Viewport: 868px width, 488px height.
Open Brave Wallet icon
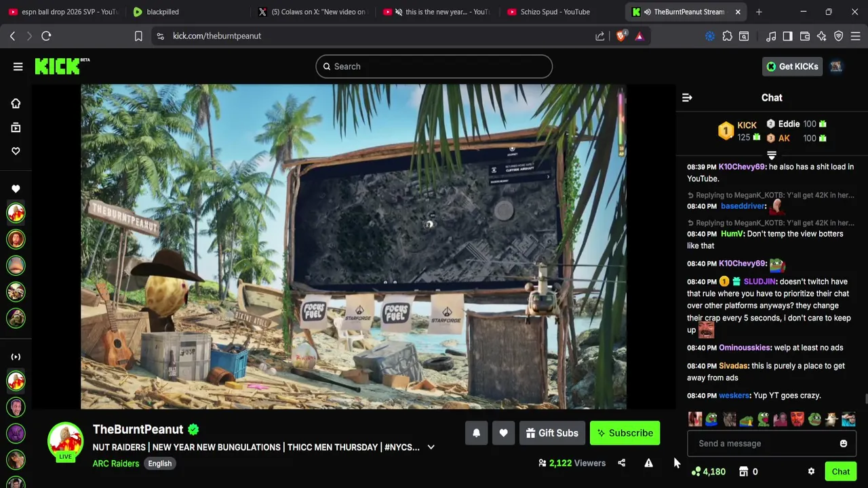click(805, 36)
